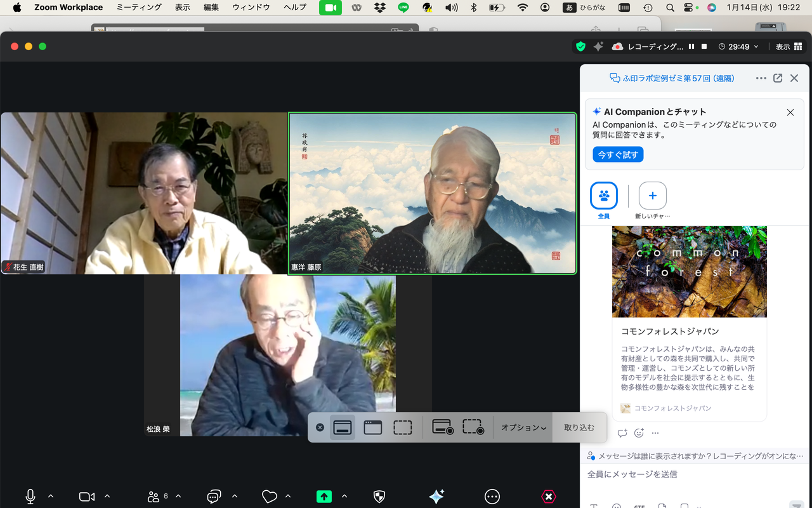The image size is (812, 508).
Task: Click the red end meeting icon
Action: [549, 497]
